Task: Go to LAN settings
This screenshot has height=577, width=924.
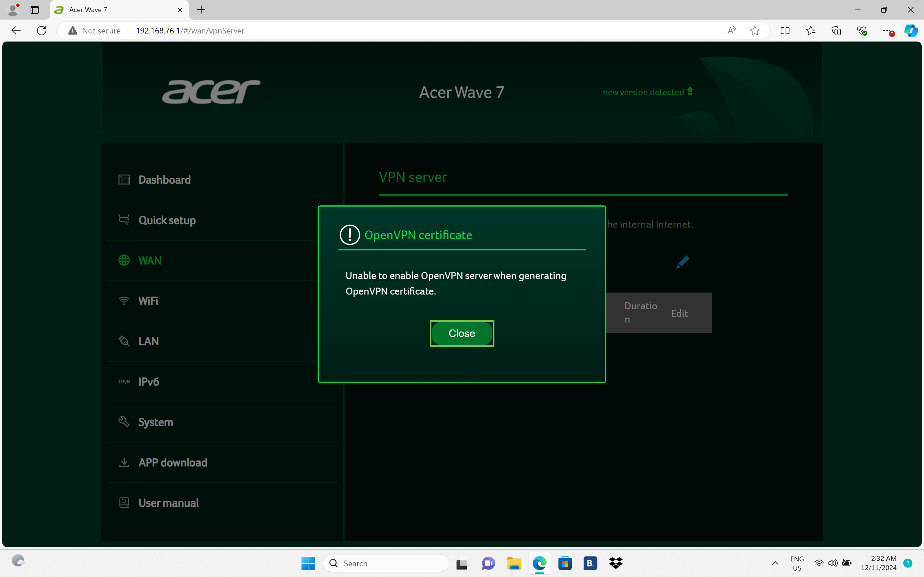Action: 149,341
